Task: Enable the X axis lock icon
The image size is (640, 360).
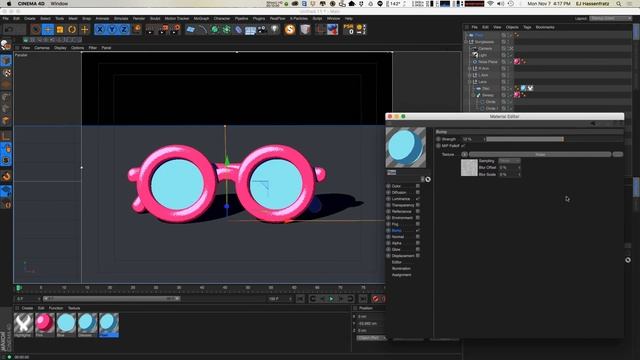Action: coord(100,29)
